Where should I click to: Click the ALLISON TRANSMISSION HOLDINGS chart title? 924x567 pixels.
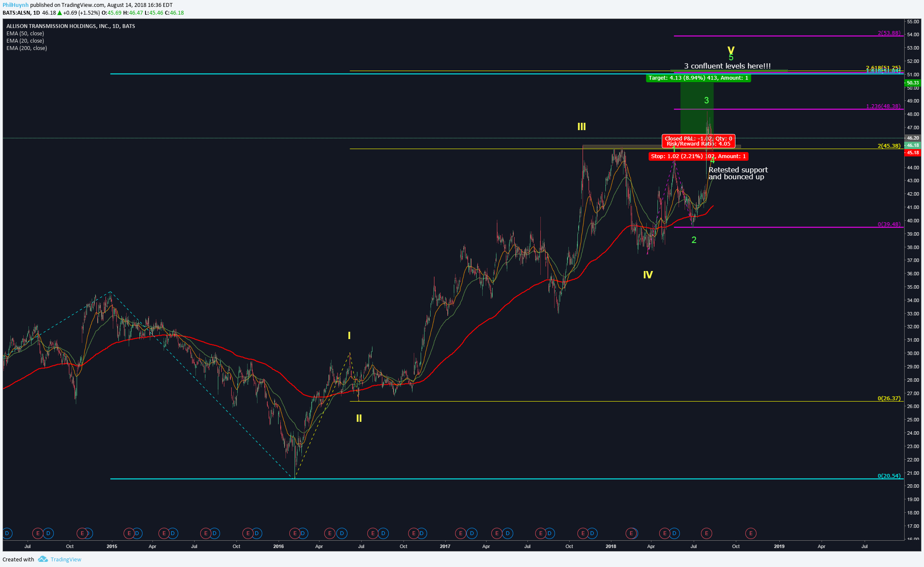point(71,26)
